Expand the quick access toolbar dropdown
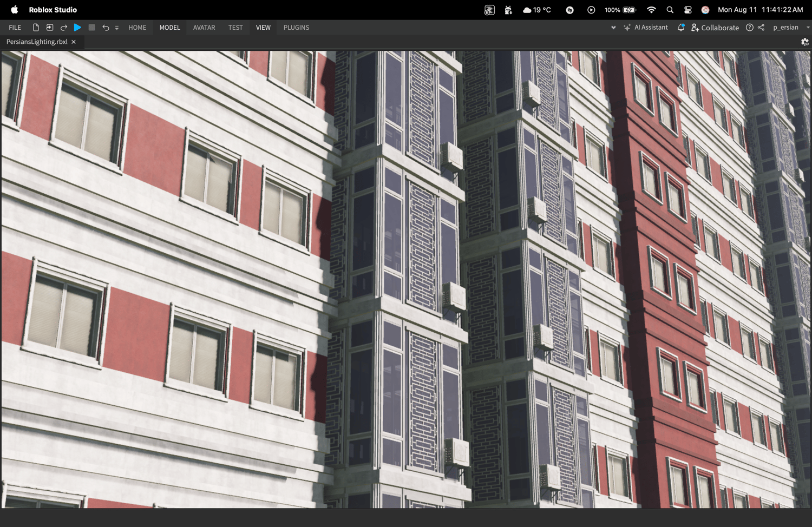The height and width of the screenshot is (527, 812). coord(117,28)
